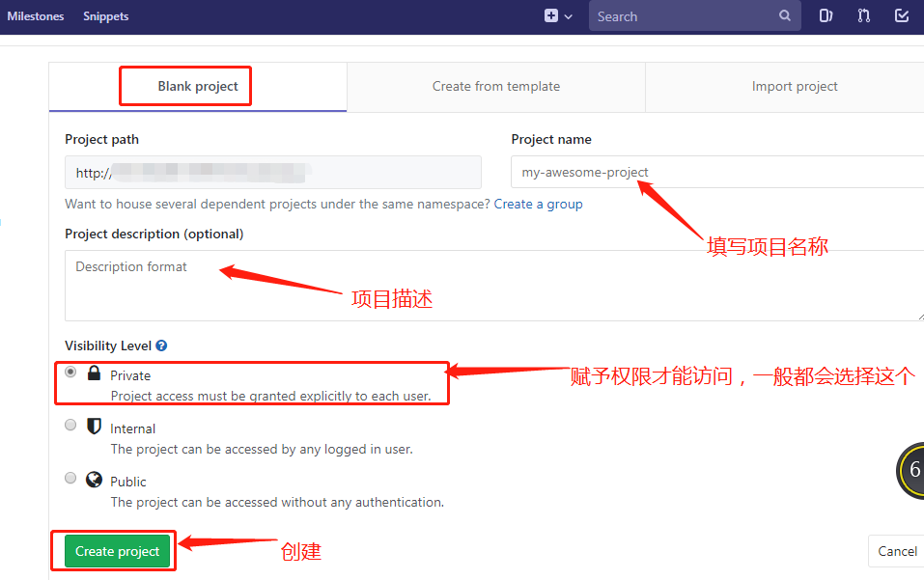Click the Create project button
The height and width of the screenshot is (580, 924).
point(115,551)
